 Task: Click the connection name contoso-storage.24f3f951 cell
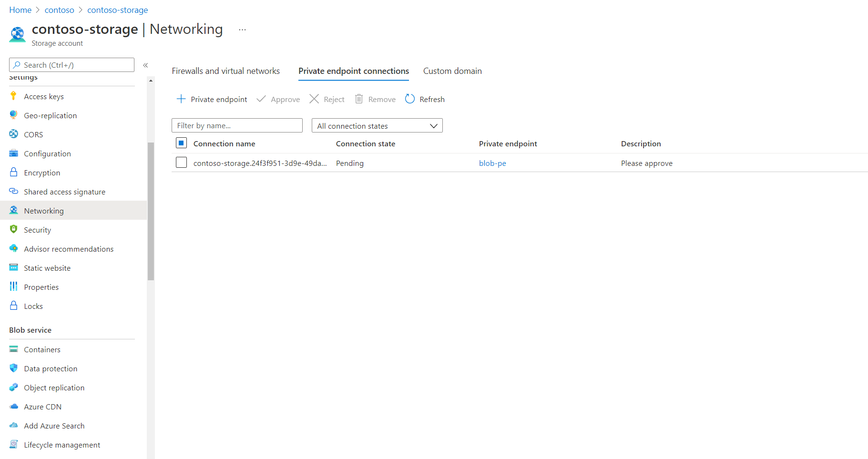coord(260,163)
